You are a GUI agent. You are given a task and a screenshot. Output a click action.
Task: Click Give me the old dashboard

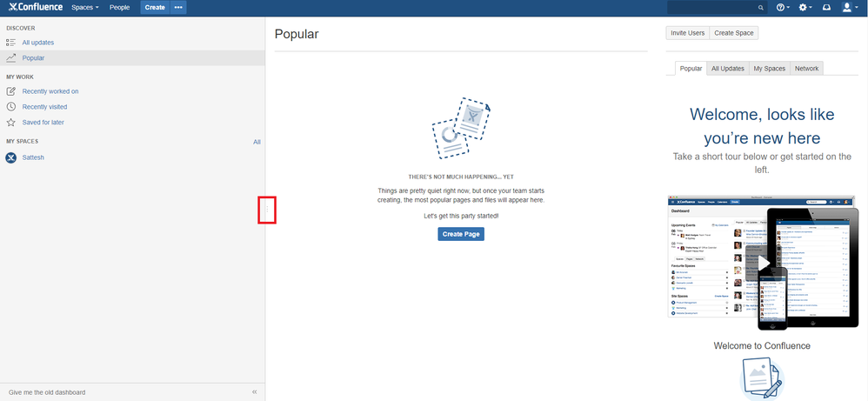pos(47,392)
